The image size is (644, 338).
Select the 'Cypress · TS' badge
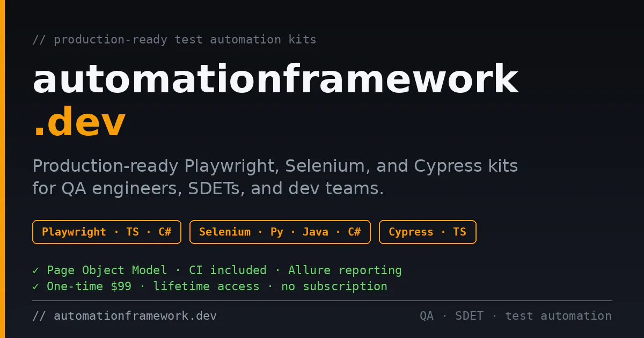428,232
